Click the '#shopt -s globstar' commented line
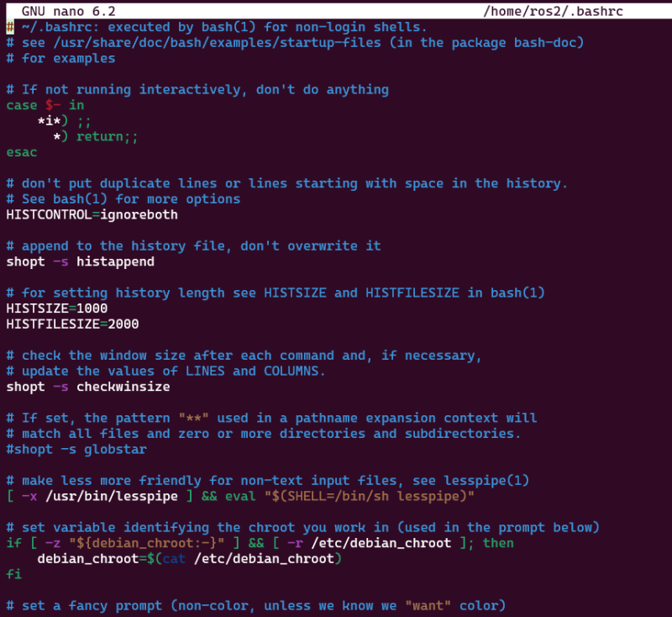The image size is (672, 617). (76, 450)
